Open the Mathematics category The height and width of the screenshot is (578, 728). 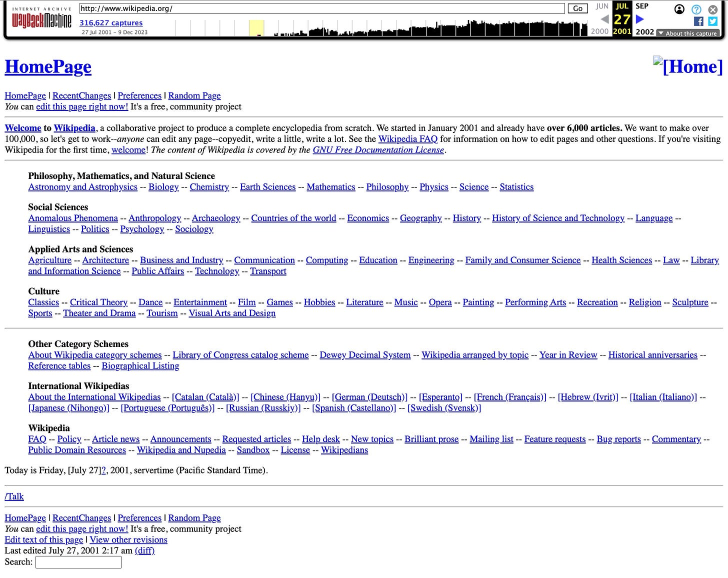(331, 187)
